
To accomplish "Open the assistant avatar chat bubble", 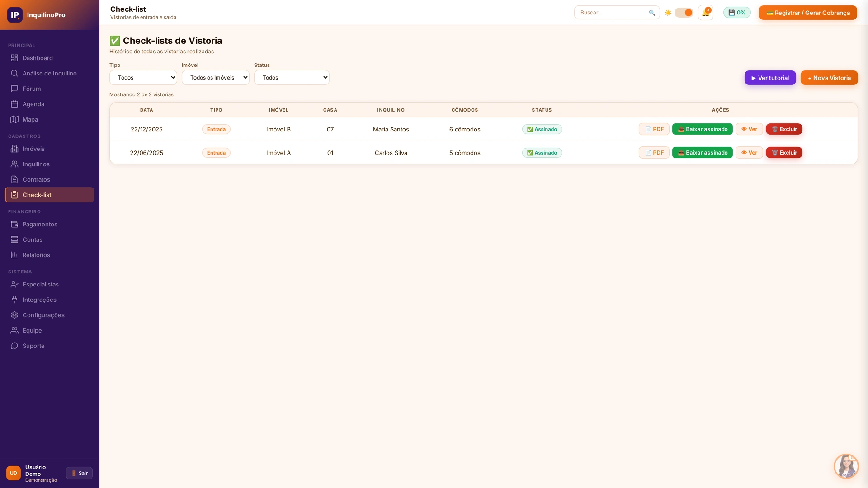I will (846, 466).
